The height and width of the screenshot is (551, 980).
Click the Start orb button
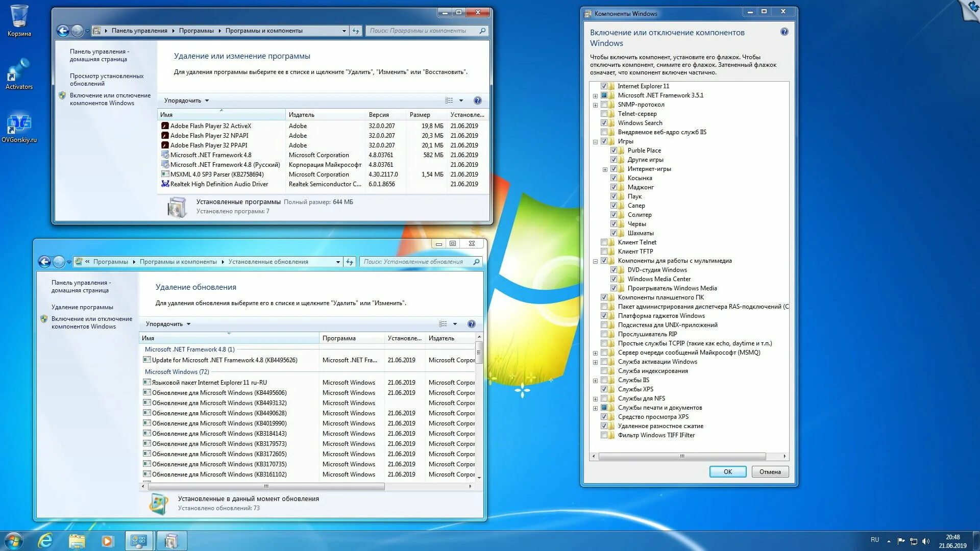coord(14,540)
